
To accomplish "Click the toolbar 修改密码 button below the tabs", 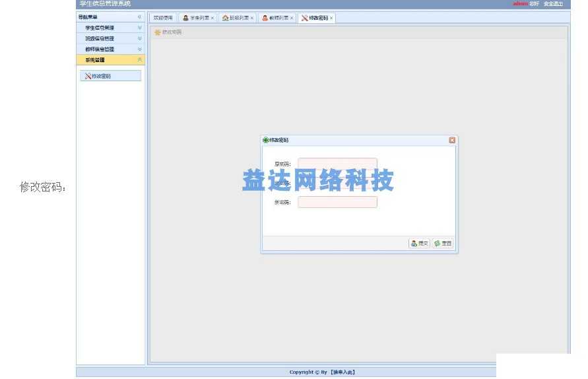I will 168,32.
